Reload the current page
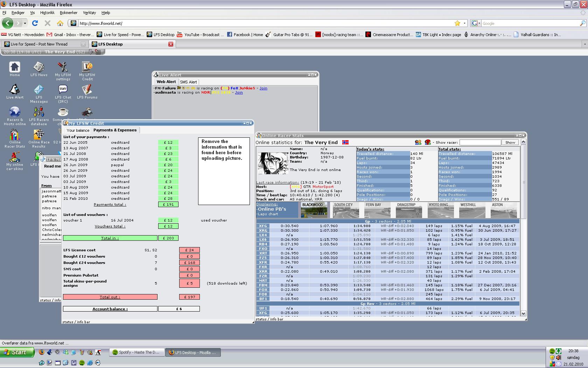Viewport: 588px width, 368px height. 35,23
